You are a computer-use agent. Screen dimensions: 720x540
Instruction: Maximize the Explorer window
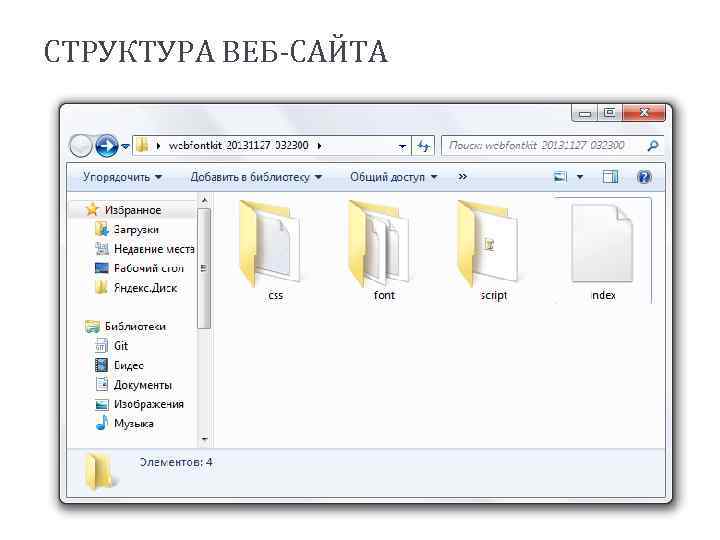pyautogui.click(x=610, y=113)
